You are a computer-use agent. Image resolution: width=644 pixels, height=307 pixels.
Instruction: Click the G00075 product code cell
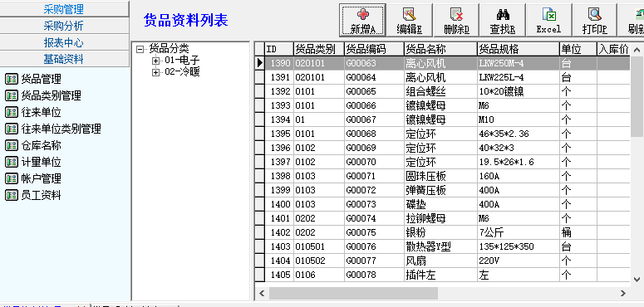374,232
